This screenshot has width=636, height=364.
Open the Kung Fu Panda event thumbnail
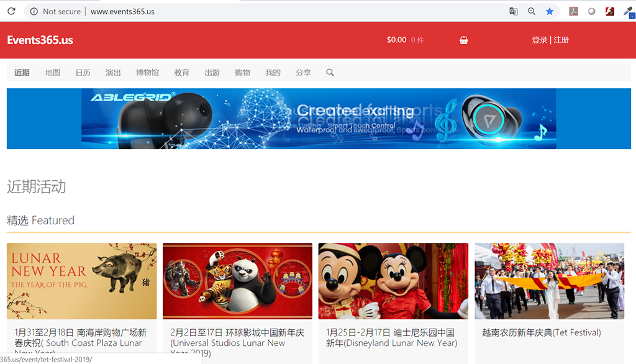click(x=237, y=281)
